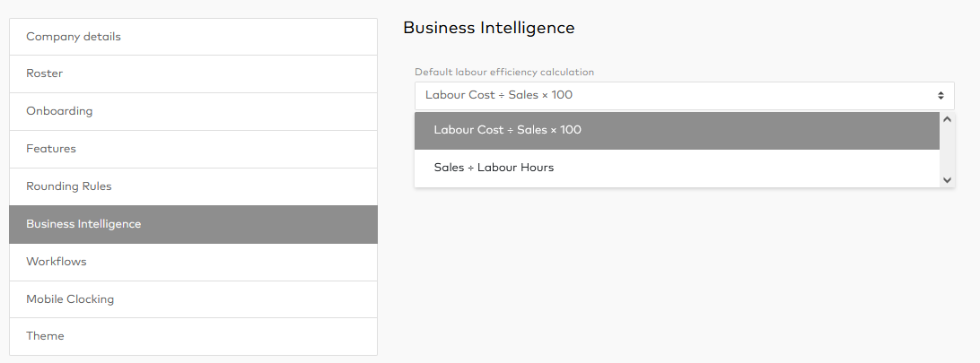Click the dropdown list's vertical scrollbar track
The height and width of the screenshot is (363, 980).
(948, 149)
